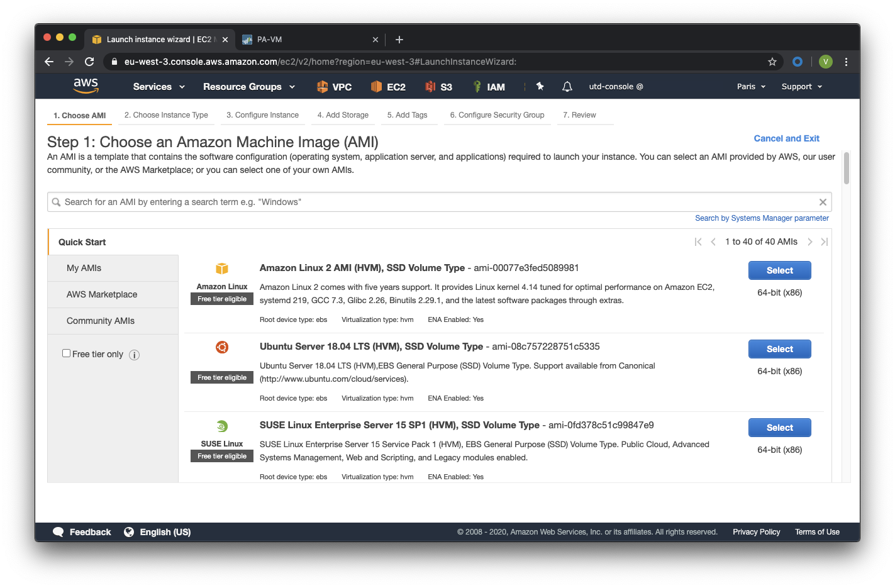895x588 pixels.
Task: Go to previous page of AMIs
Action: (713, 241)
